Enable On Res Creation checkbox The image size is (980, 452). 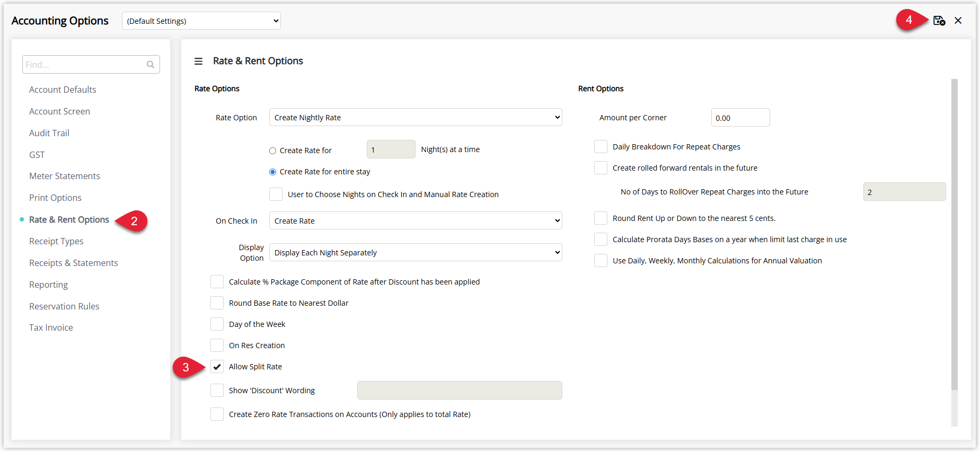click(217, 345)
